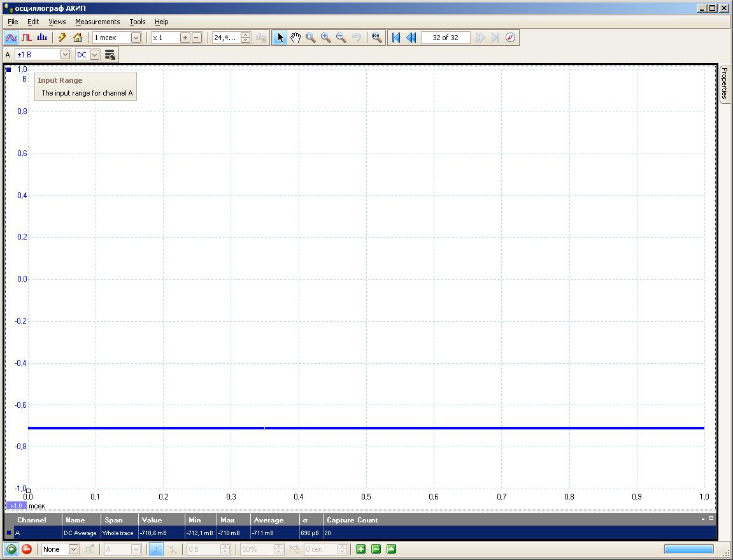Open the buffer navigator compass icon
Viewport: 733px width, 560px height.
click(510, 38)
